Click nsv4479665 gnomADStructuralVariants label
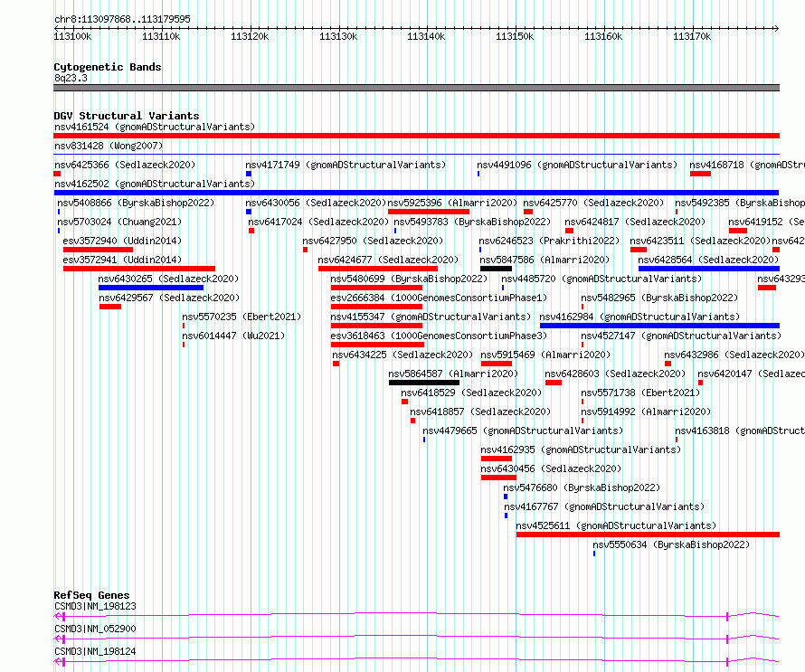The height and width of the screenshot is (672, 805). (x=523, y=431)
